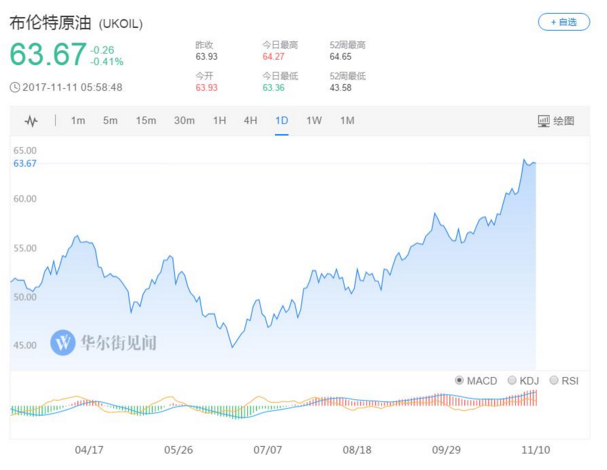Screen dimensions: 607x470
Task: Switch to the 1m interval tab
Action: coord(78,121)
